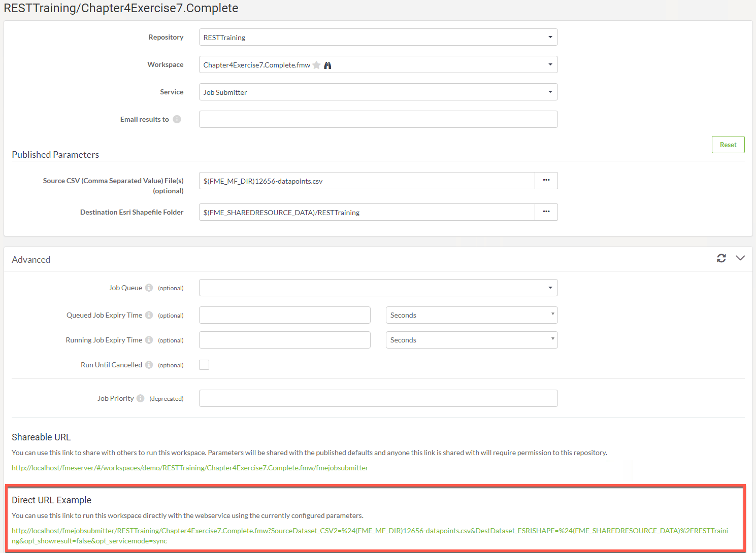Open the Service dropdown showing Job Submitter
The height and width of the screenshot is (553, 756).
point(378,92)
